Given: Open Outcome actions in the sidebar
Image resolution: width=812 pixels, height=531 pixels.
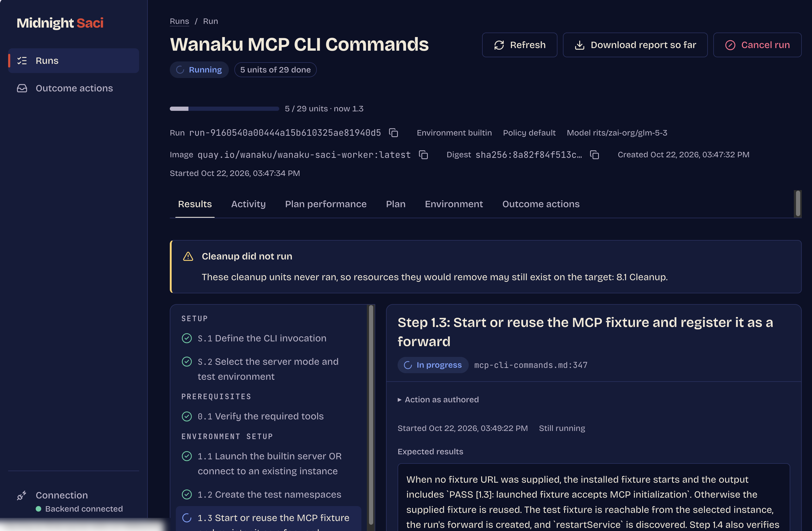Looking at the screenshot, I should (x=74, y=88).
